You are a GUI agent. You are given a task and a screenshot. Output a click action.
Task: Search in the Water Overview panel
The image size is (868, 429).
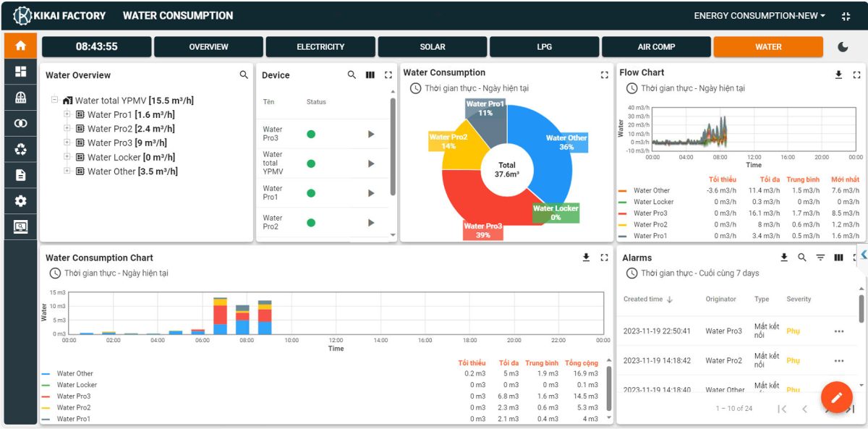coord(244,75)
